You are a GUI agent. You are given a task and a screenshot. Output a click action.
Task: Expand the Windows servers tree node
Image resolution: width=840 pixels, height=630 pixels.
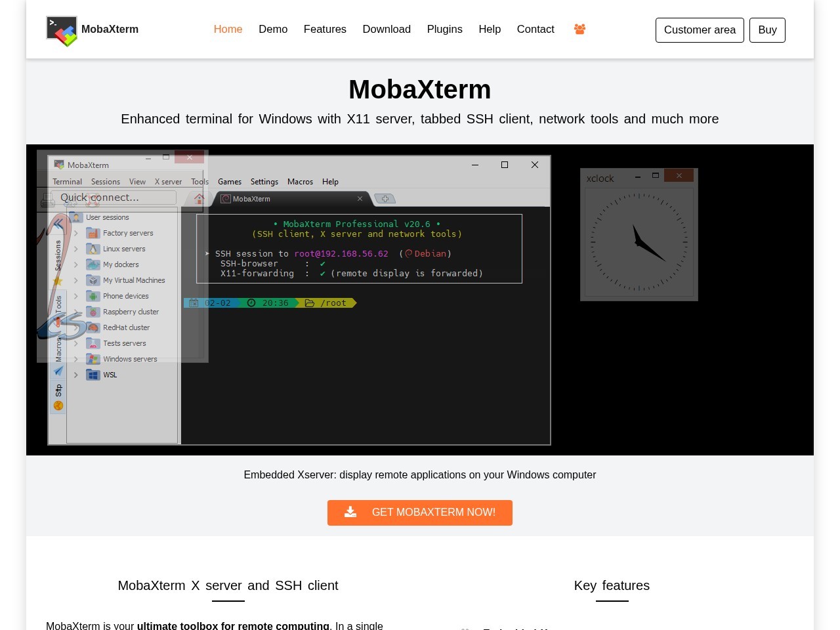[x=76, y=359]
